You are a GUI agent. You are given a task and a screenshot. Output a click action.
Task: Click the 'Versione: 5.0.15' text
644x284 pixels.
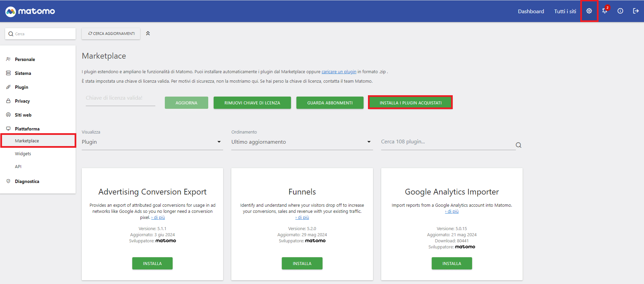(452, 228)
